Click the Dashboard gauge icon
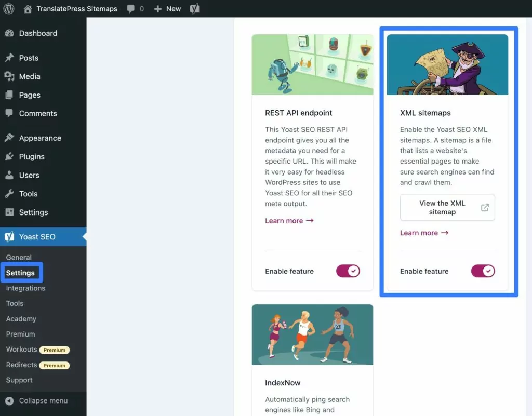 [x=9, y=33]
